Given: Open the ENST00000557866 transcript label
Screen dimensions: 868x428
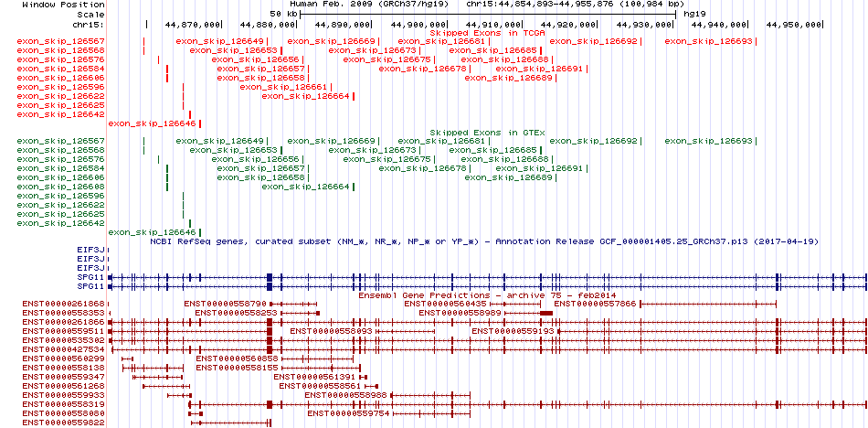Looking at the screenshot, I should coord(596,304).
